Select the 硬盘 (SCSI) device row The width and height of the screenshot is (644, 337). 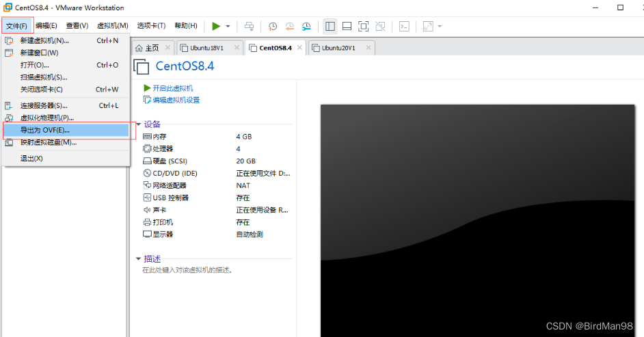tap(217, 161)
